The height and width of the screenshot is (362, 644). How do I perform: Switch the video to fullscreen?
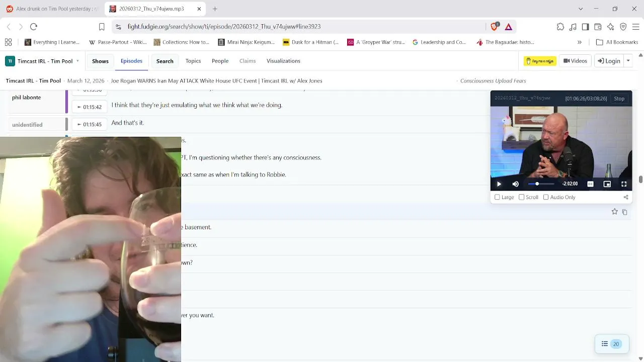[x=624, y=184]
